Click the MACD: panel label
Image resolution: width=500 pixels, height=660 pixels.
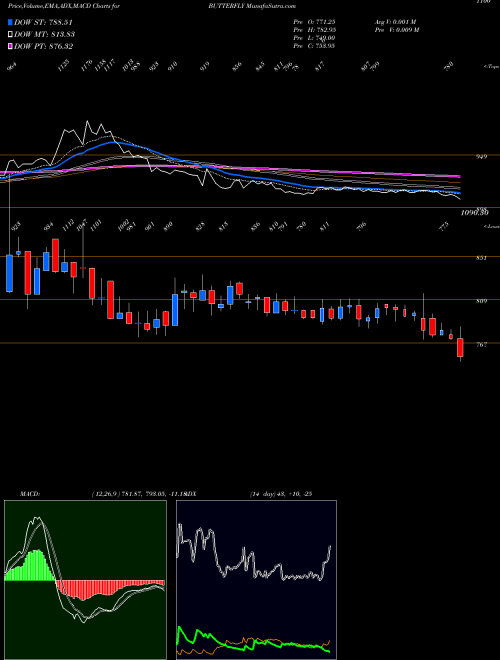coord(29,494)
